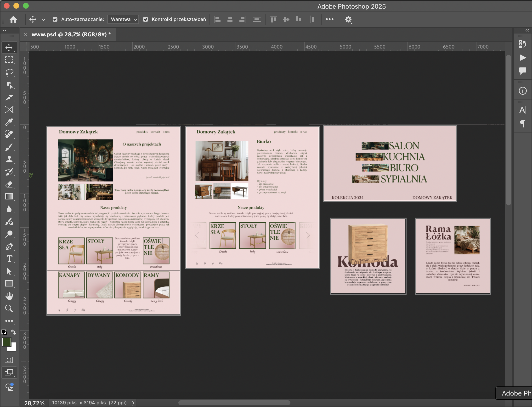Distribute vertically button in options bar

[257, 19]
